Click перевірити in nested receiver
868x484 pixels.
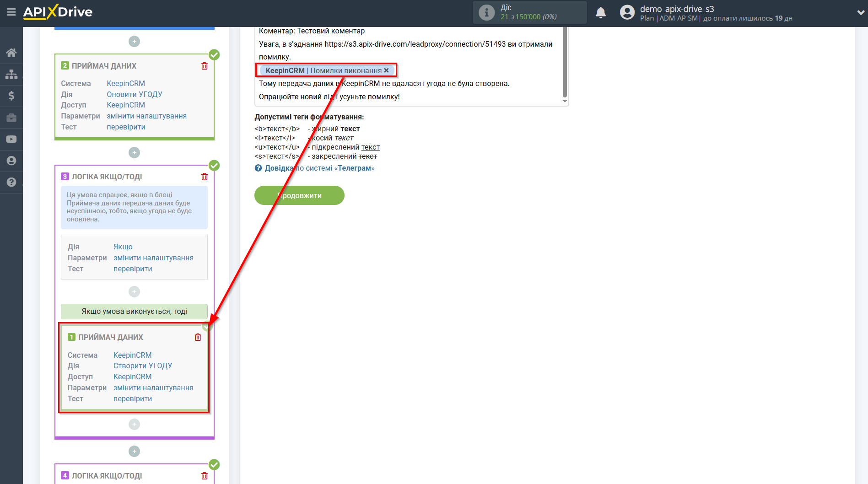coord(133,398)
